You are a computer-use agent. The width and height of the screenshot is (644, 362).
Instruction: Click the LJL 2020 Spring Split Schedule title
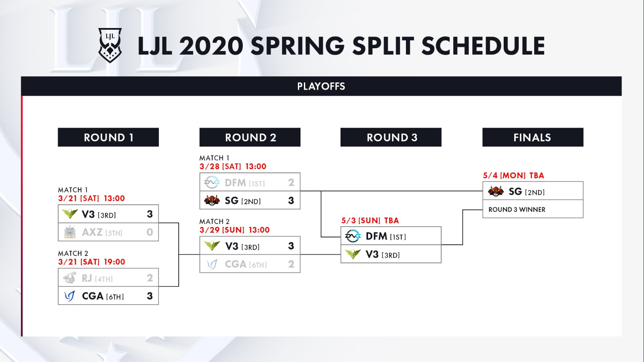coord(341,46)
